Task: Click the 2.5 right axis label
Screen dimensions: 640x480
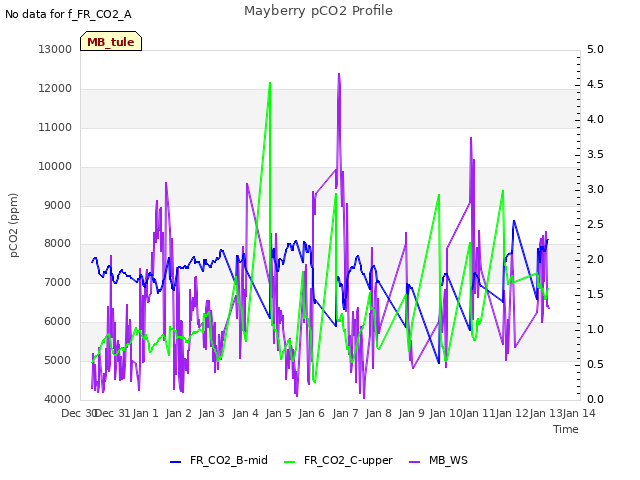Action: tap(595, 224)
